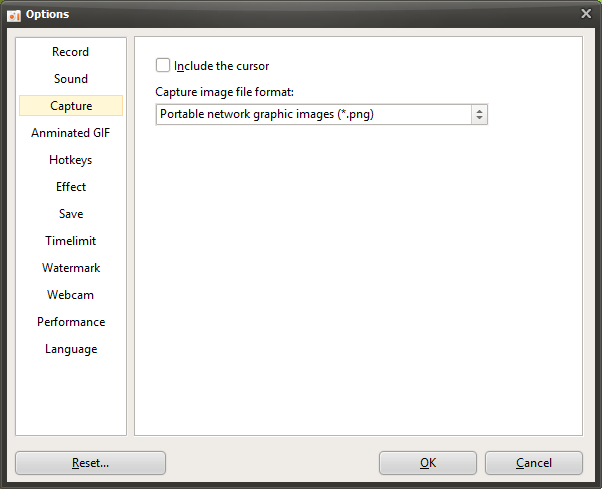The image size is (602, 489).
Task: Select the Save category
Action: (x=71, y=214)
